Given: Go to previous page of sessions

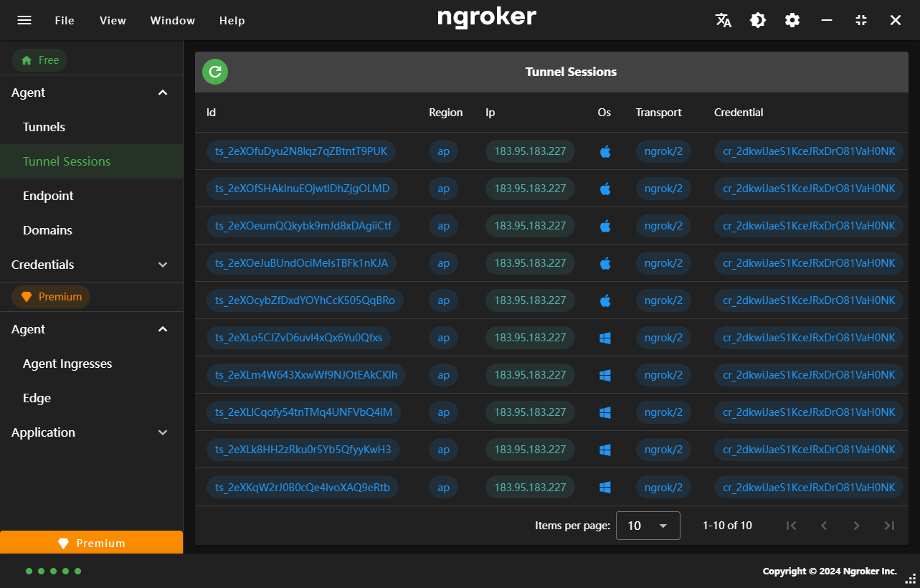Looking at the screenshot, I should click(x=824, y=526).
